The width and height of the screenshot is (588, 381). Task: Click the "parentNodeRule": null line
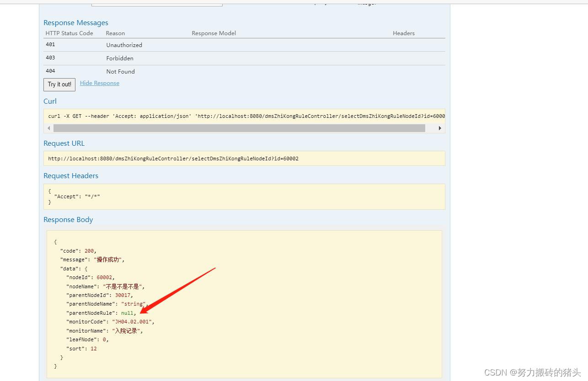(x=102, y=313)
